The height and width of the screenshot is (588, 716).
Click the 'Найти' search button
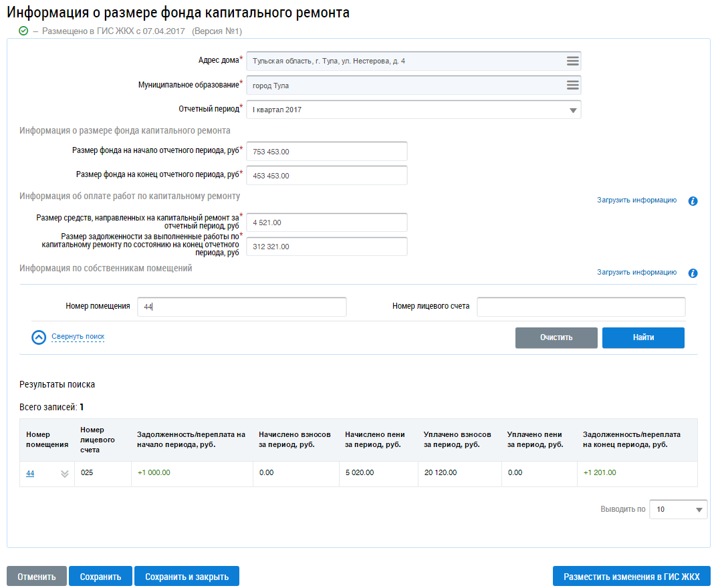coord(643,337)
